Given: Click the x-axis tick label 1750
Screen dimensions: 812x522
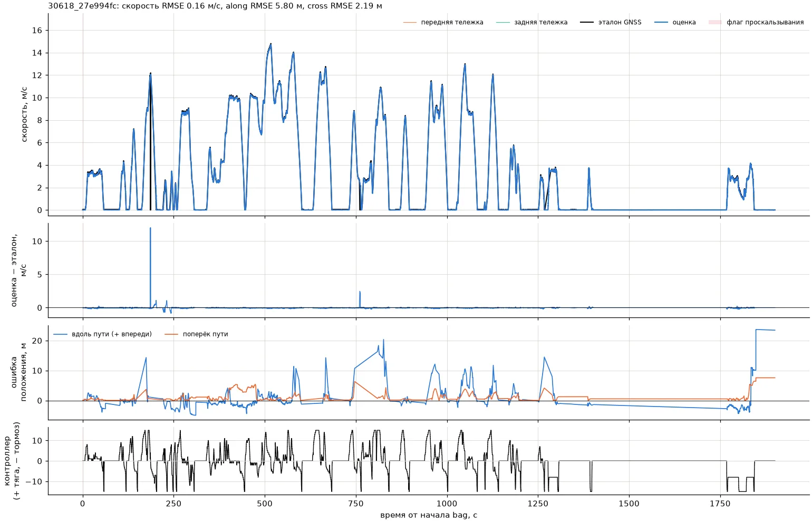Looking at the screenshot, I should coord(720,504).
